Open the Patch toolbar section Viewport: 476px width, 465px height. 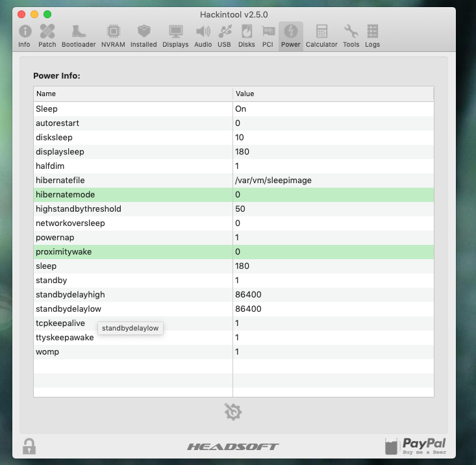[x=47, y=36]
